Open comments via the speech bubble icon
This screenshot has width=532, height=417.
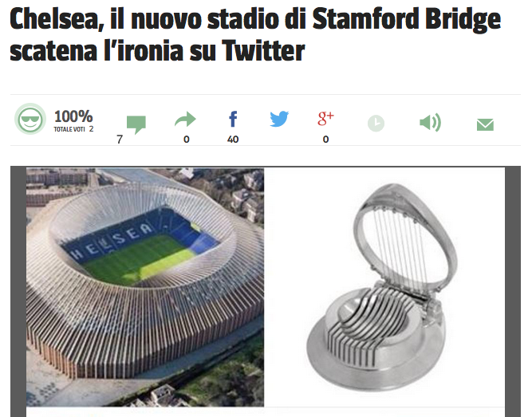[136, 124]
